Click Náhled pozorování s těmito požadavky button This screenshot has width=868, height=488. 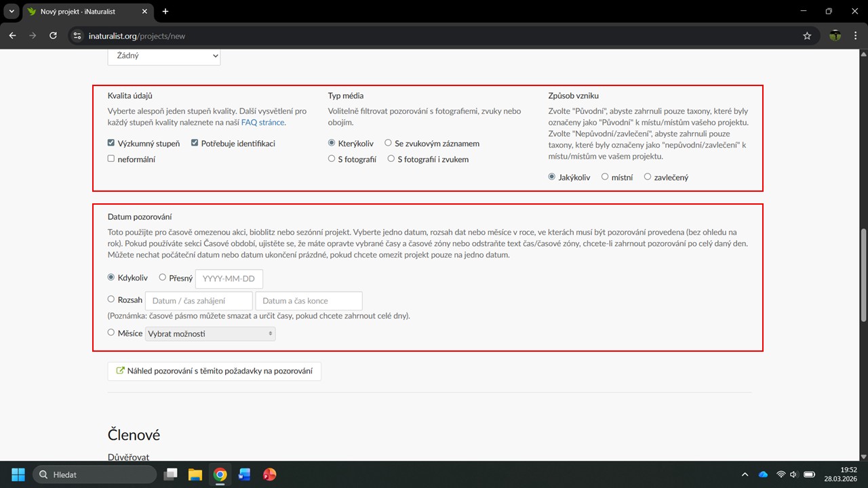[x=214, y=371]
